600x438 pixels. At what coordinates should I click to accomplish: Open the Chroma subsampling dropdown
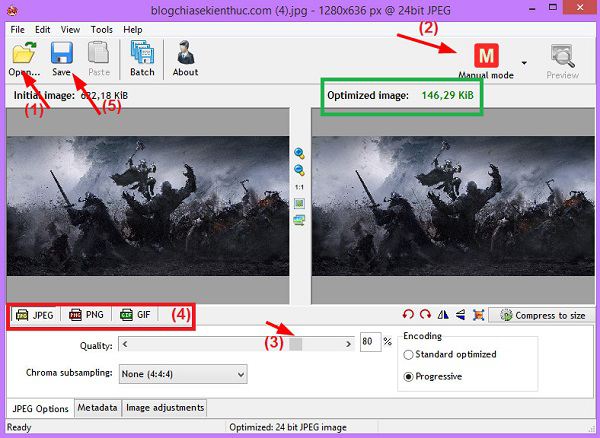coord(183,374)
